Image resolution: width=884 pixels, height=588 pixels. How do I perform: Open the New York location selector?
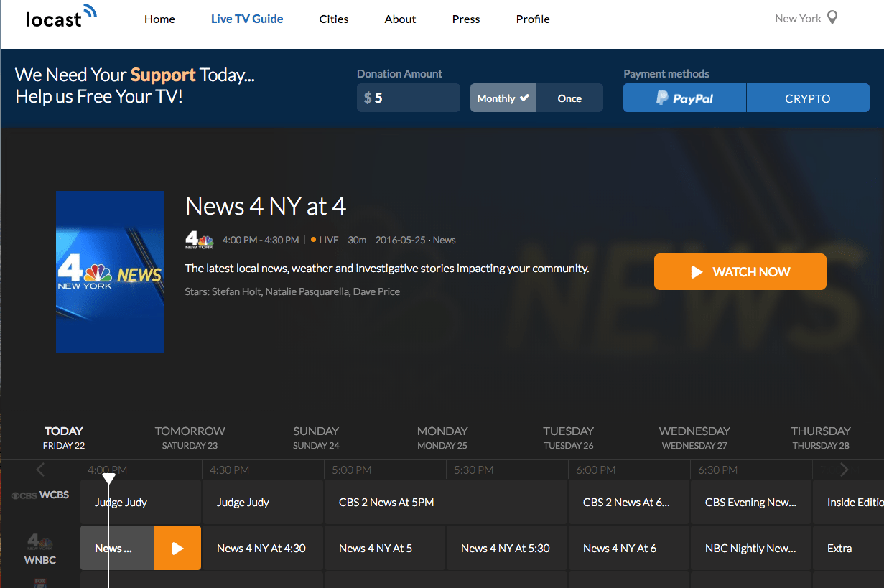806,18
